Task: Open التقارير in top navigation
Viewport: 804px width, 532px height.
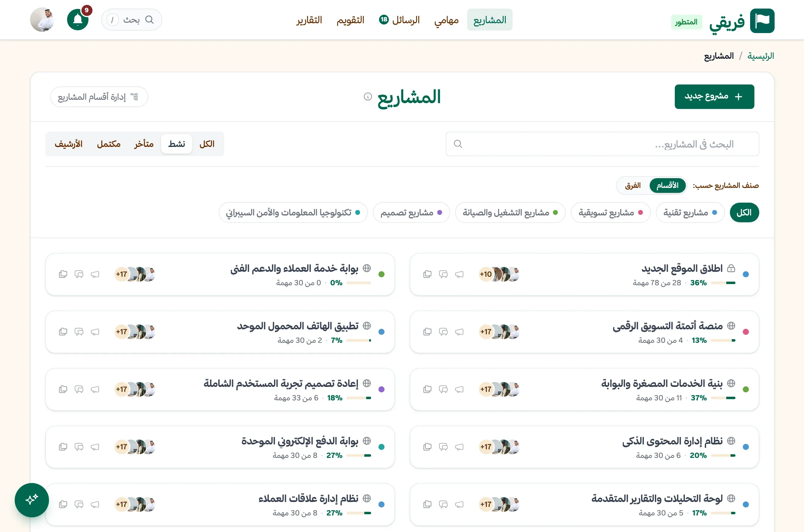Action: click(x=309, y=20)
